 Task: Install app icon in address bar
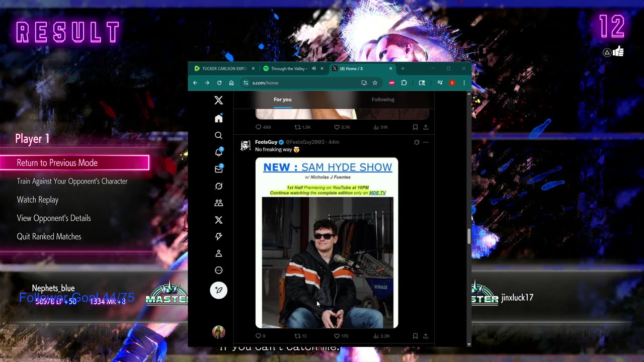click(x=364, y=83)
